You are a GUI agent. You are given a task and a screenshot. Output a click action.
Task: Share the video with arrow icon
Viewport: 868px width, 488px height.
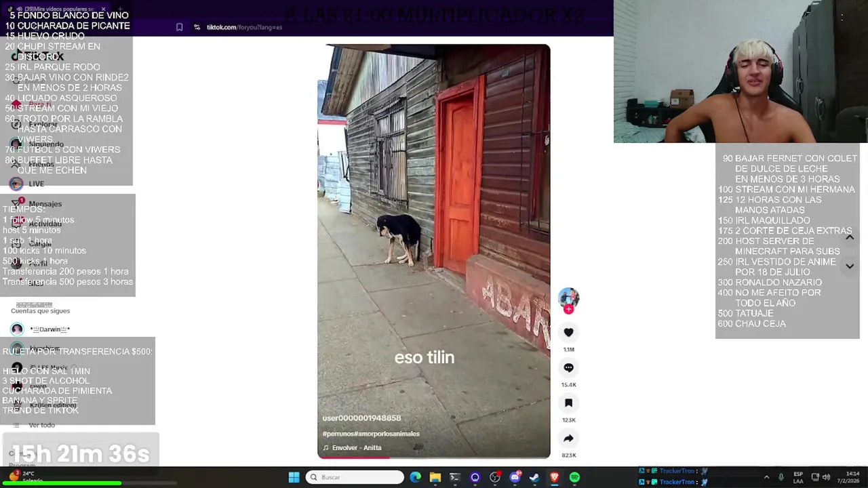pos(568,438)
